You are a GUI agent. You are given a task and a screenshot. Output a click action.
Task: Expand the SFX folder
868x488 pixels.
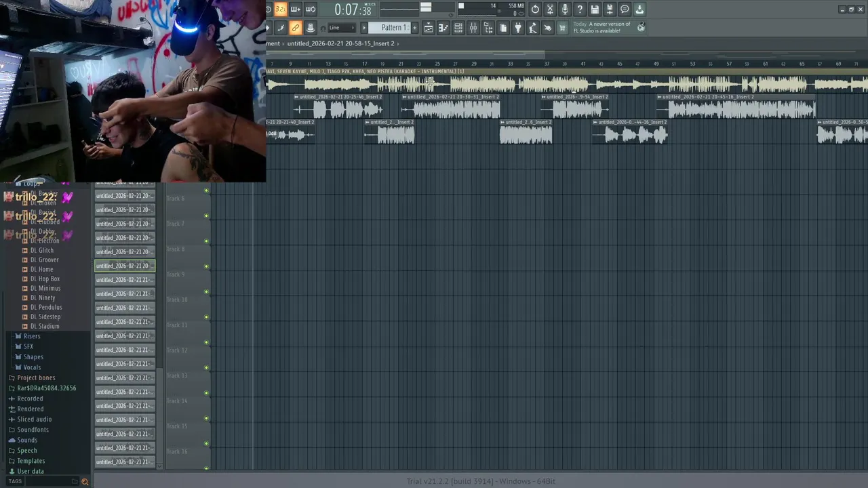point(28,346)
